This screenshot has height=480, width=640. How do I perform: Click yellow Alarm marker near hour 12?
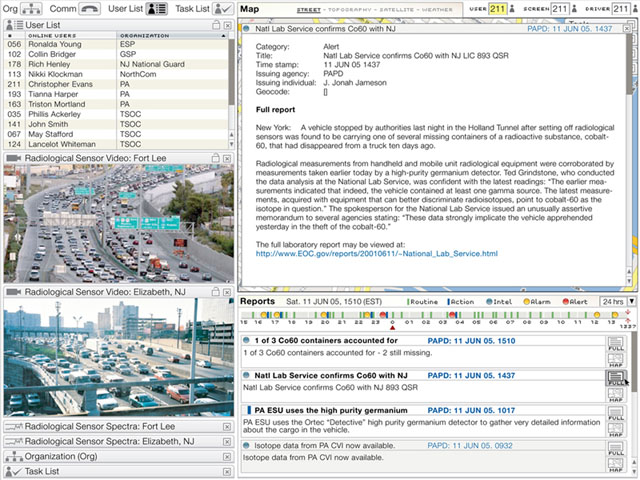(597, 315)
